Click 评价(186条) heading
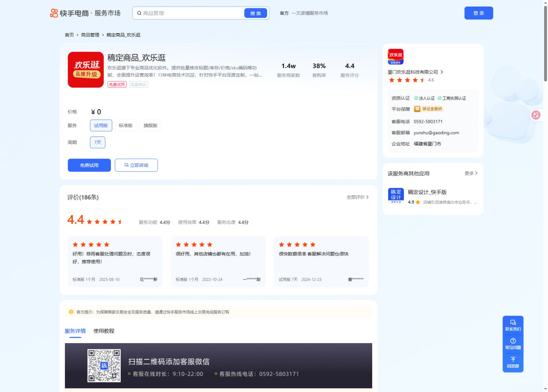 pos(83,197)
